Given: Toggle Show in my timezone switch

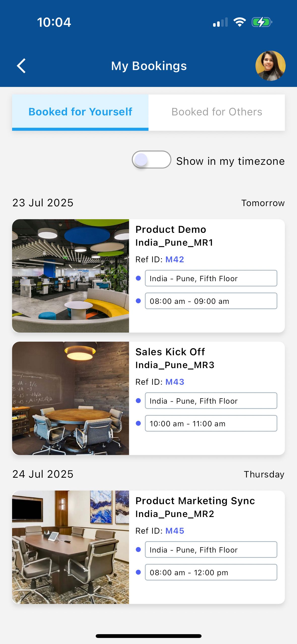Looking at the screenshot, I should click(151, 160).
